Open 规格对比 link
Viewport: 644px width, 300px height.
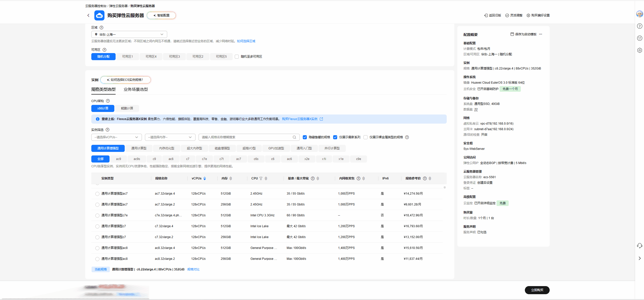193,269
